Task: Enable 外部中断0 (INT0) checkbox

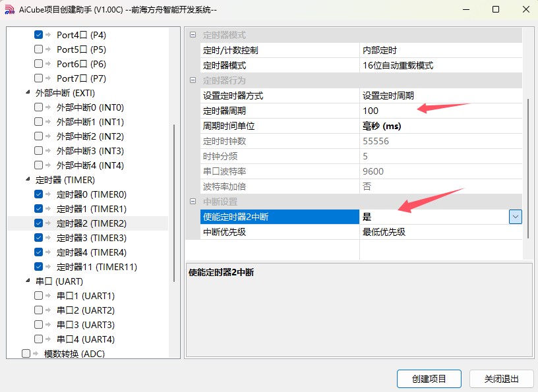Action: coord(38,107)
